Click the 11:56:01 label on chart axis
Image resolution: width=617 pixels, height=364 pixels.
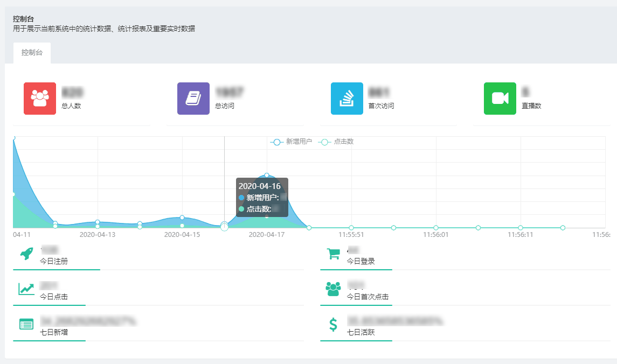click(436, 235)
